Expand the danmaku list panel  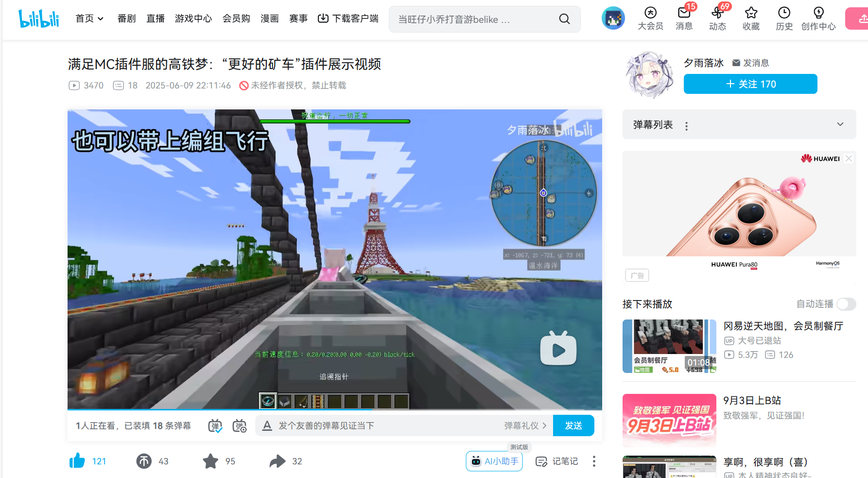click(840, 124)
